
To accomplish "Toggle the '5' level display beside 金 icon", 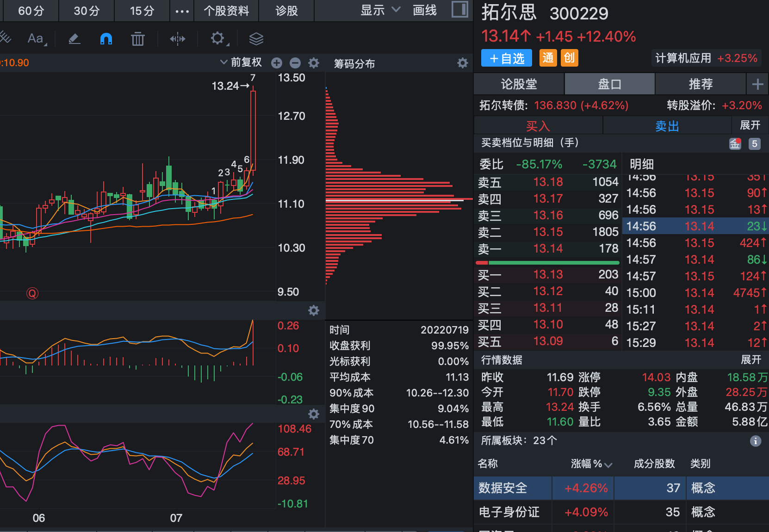I will [x=755, y=144].
